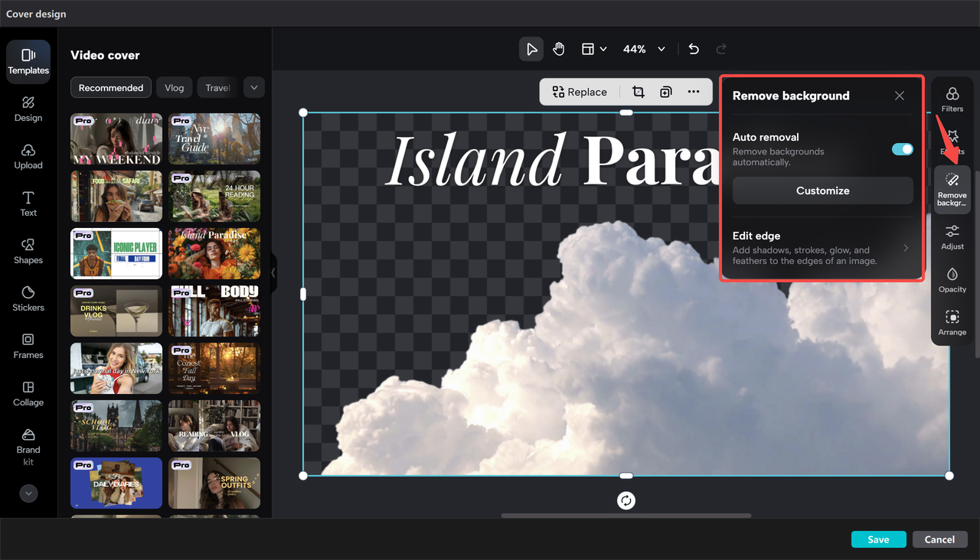Viewport: 980px width, 560px height.
Task: Select the Island Paradise template thumbnail
Action: pos(214,253)
